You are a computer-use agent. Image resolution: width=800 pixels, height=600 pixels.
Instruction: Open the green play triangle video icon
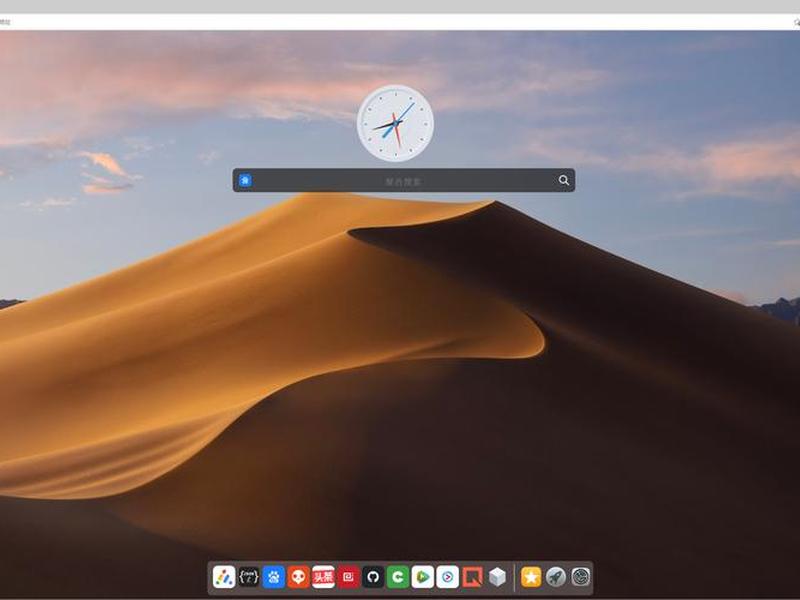[x=423, y=577]
